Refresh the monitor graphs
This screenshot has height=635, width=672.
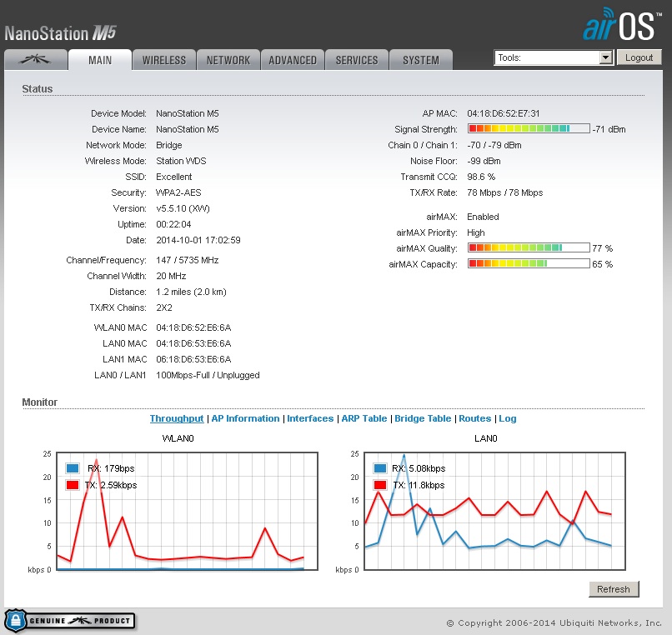click(x=614, y=589)
